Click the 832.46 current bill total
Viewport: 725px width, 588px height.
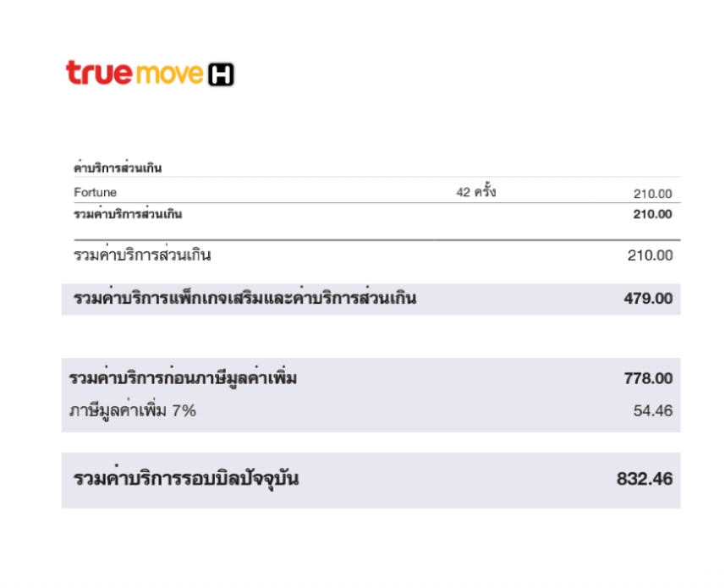tap(645, 479)
